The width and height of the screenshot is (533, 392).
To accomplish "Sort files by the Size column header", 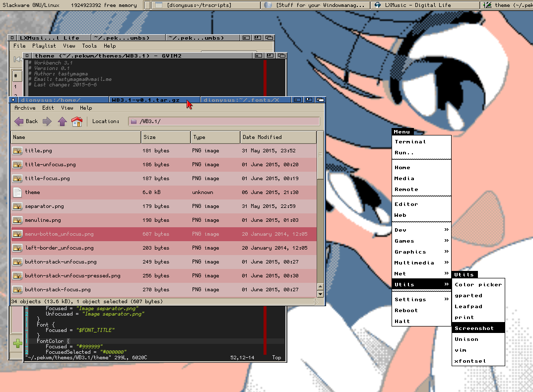I will click(166, 137).
